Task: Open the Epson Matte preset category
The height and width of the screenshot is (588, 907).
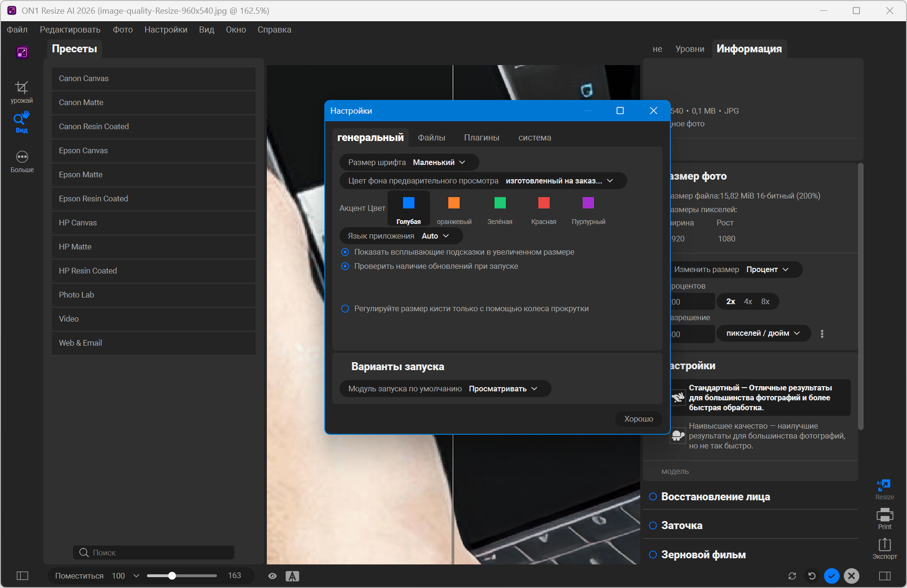Action: [154, 174]
